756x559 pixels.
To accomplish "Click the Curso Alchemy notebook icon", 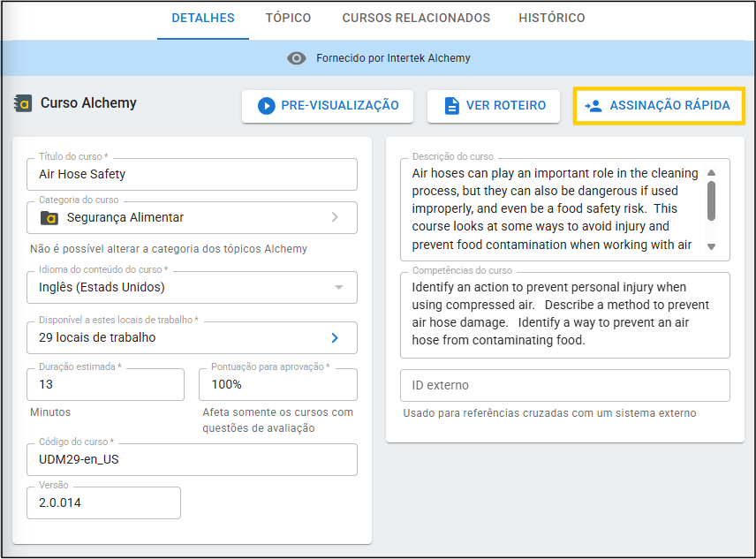I will click(23, 103).
